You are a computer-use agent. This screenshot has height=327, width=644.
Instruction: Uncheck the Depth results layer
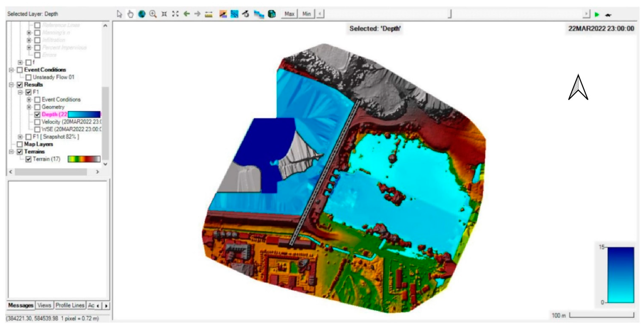(37, 115)
